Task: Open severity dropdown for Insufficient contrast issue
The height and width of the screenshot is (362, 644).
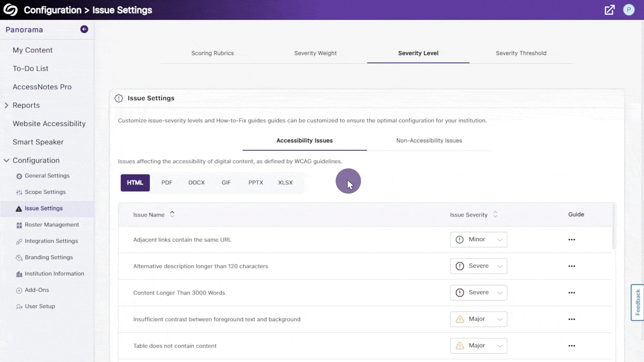Action: [x=478, y=319]
